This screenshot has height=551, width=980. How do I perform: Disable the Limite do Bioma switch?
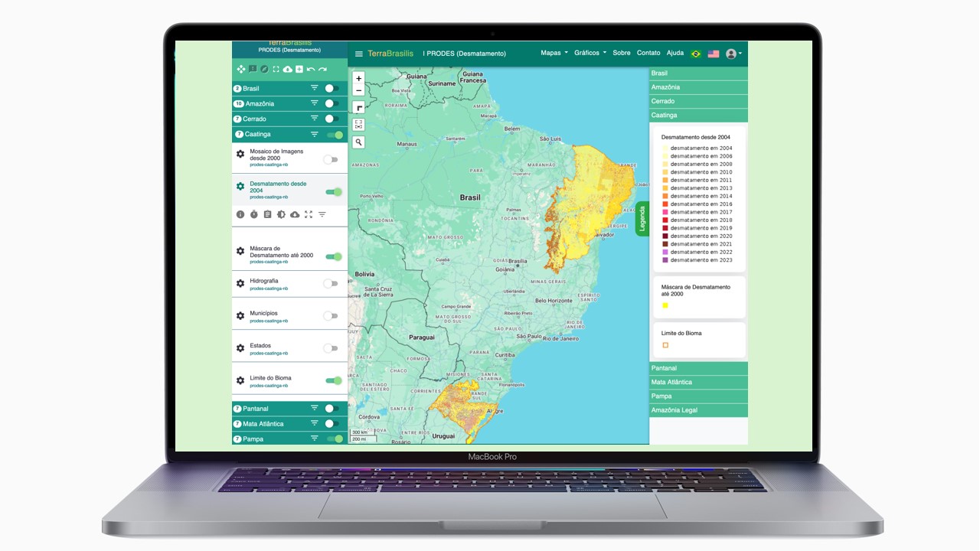click(334, 380)
